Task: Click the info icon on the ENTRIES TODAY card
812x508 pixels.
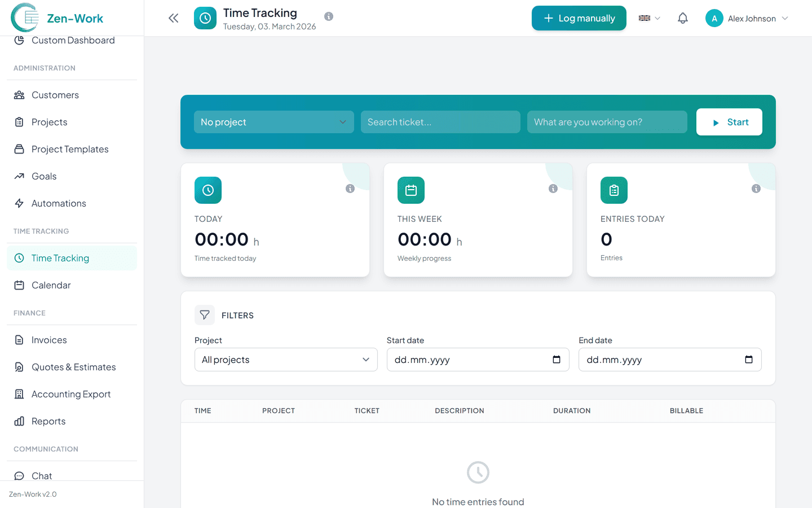Action: pyautogui.click(x=756, y=189)
